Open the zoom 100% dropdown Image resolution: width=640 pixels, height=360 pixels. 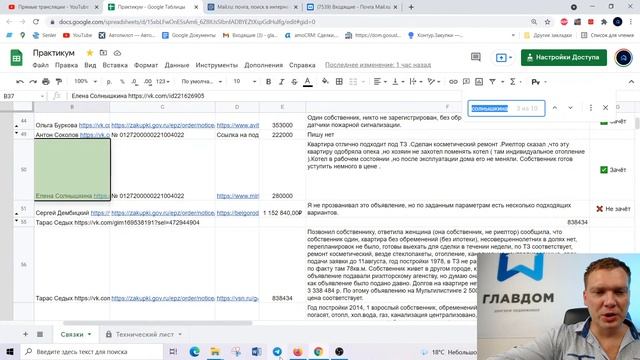click(x=85, y=82)
